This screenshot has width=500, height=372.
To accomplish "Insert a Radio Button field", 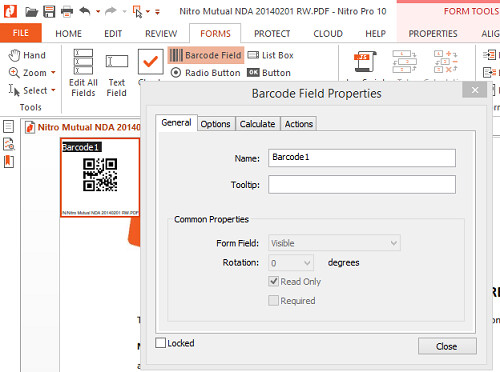I will point(205,73).
